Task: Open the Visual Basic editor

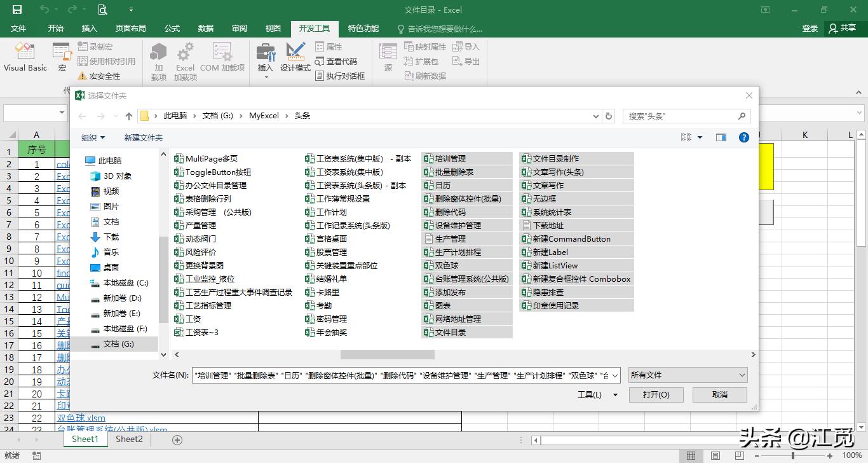Action: [x=25, y=57]
